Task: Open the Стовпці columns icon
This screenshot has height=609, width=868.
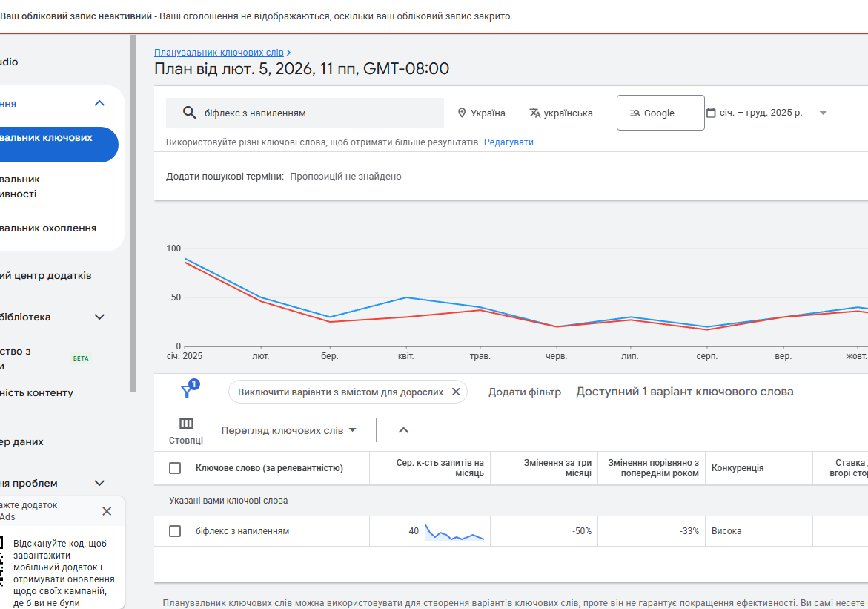Action: [x=186, y=424]
